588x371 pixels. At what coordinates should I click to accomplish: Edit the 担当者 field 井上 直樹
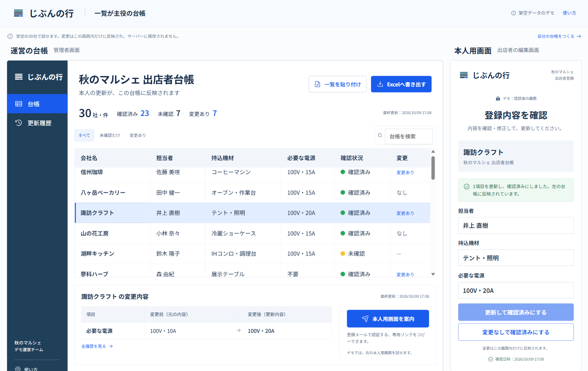516,226
